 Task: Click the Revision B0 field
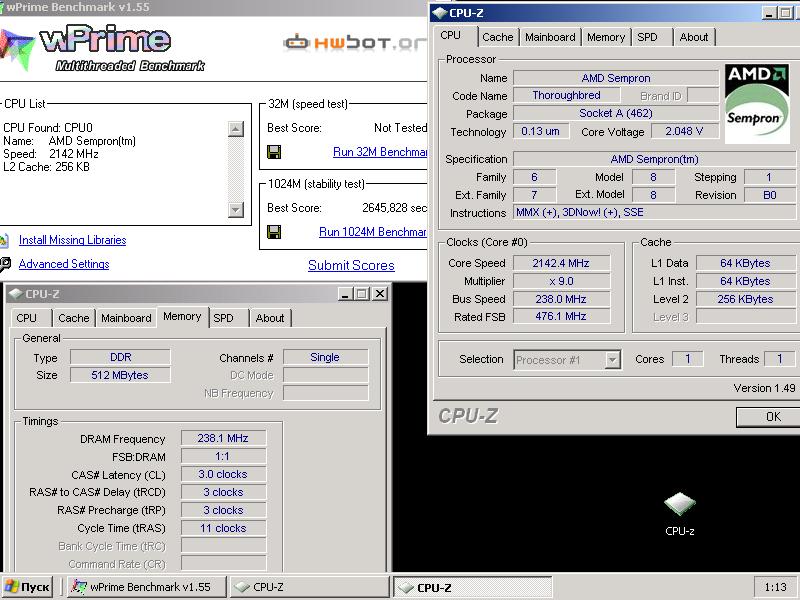point(769,195)
